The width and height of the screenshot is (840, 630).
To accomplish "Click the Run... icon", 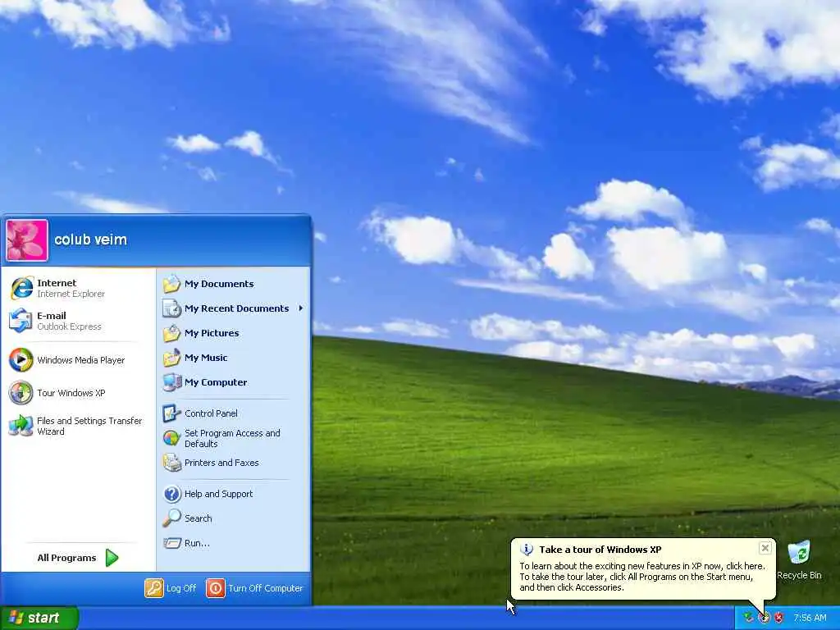I will [172, 543].
